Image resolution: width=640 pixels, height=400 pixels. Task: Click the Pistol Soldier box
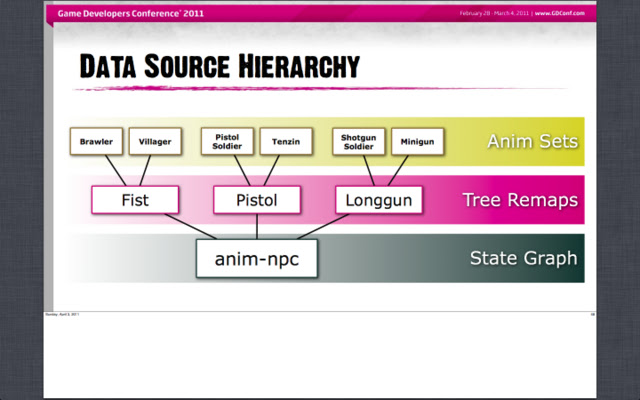click(226, 142)
